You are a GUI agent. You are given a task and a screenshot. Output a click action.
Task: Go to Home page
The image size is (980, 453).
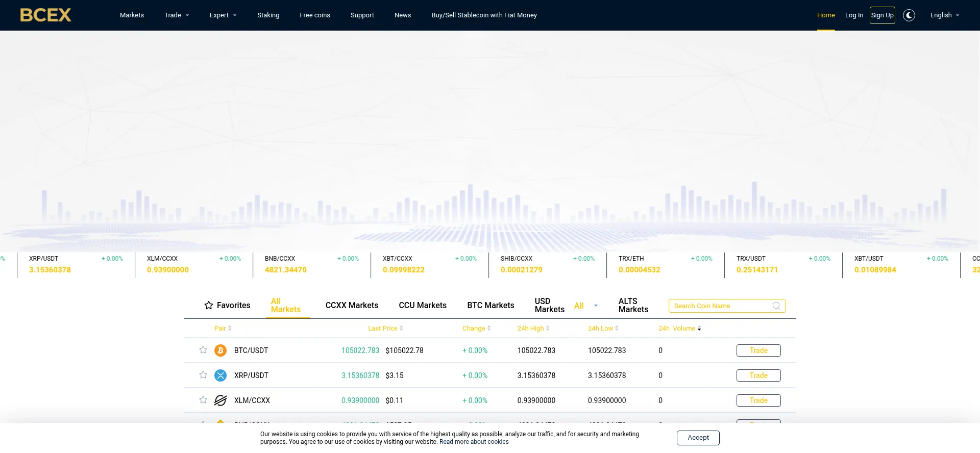point(826,15)
